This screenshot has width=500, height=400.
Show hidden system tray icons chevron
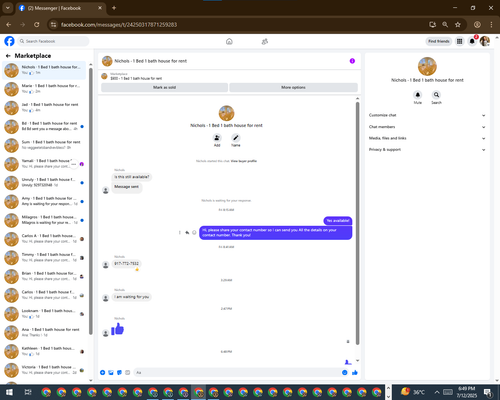(437, 392)
